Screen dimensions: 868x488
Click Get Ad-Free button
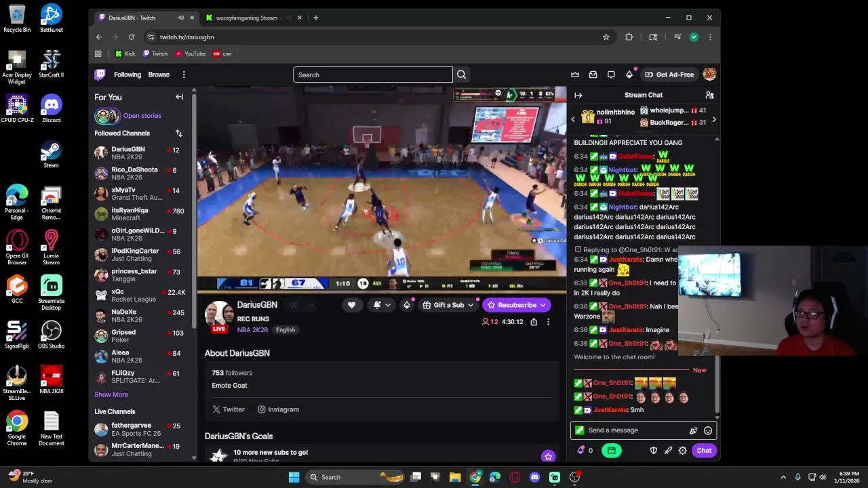click(x=669, y=75)
